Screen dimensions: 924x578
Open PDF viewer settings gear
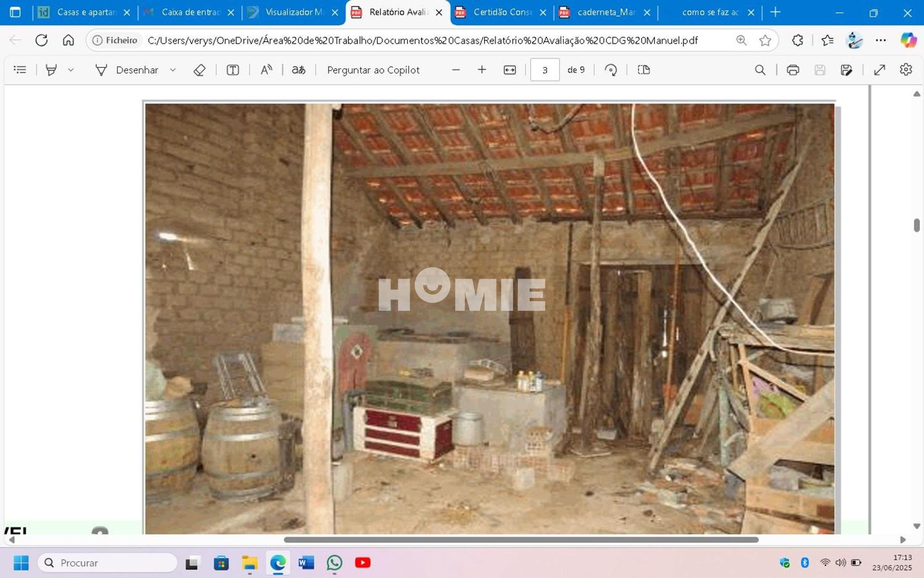(906, 70)
